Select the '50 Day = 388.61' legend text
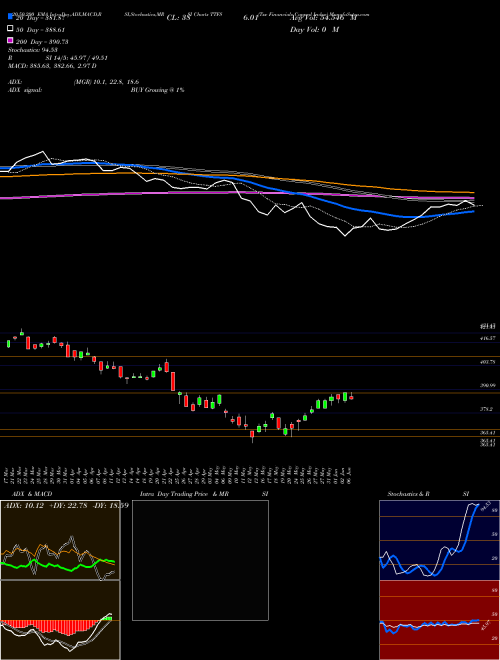500x660 pixels. click(x=42, y=30)
